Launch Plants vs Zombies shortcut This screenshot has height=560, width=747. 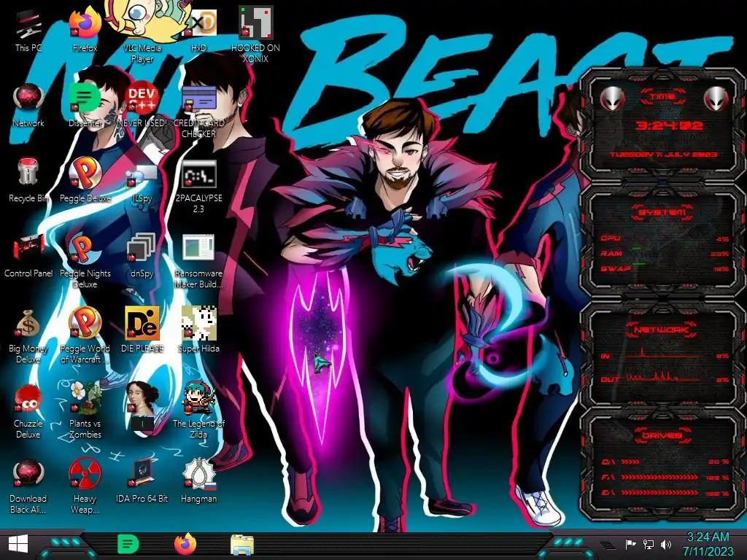pyautogui.click(x=85, y=411)
